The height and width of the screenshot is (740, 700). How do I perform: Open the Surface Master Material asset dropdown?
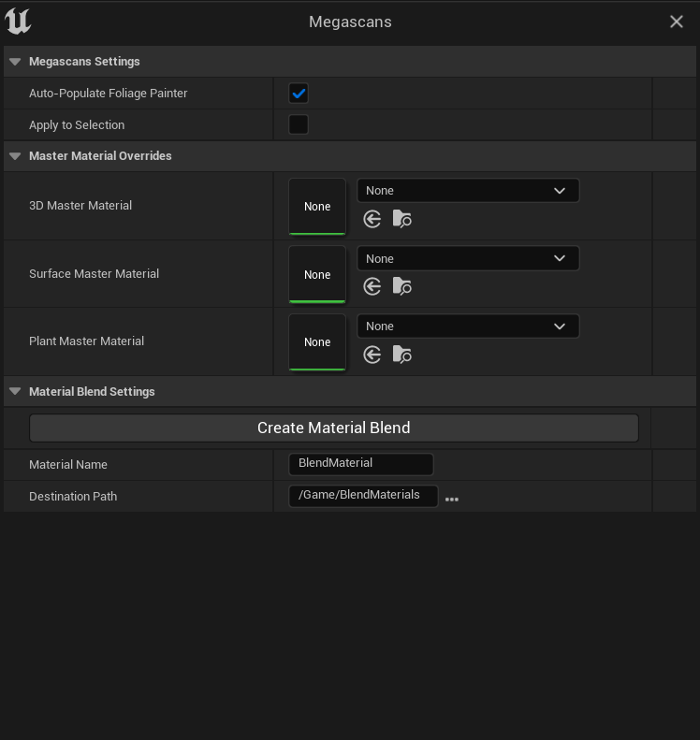click(468, 258)
